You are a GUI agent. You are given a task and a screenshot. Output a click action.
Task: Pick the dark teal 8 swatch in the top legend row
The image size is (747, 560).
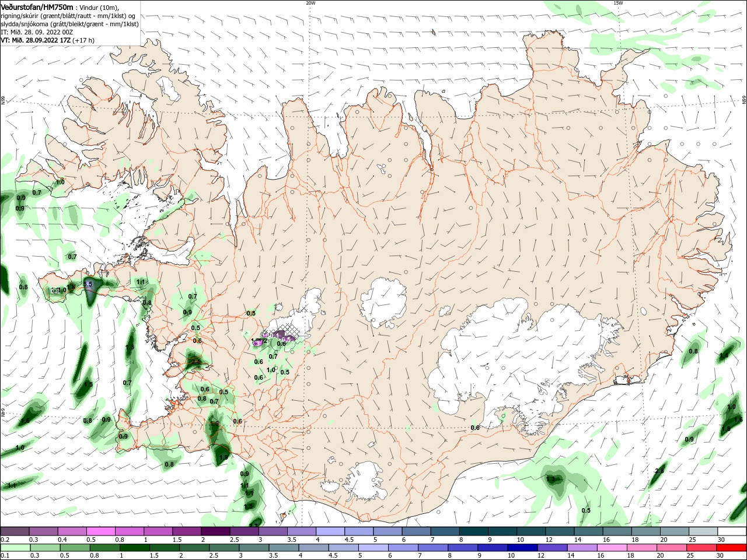[x=473, y=531]
